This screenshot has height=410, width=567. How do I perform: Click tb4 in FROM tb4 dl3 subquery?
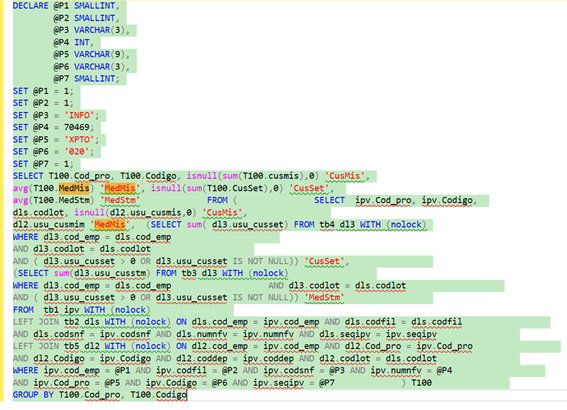(327, 225)
